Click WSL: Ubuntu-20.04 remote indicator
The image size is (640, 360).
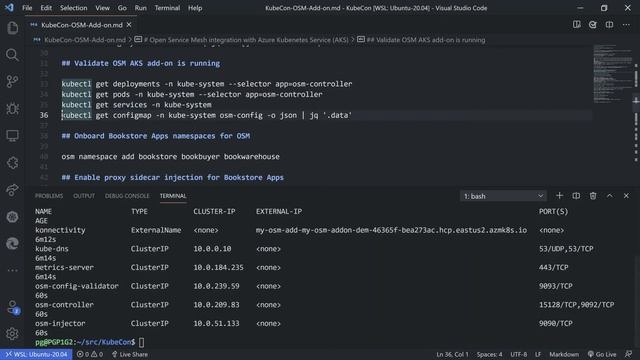click(36, 354)
